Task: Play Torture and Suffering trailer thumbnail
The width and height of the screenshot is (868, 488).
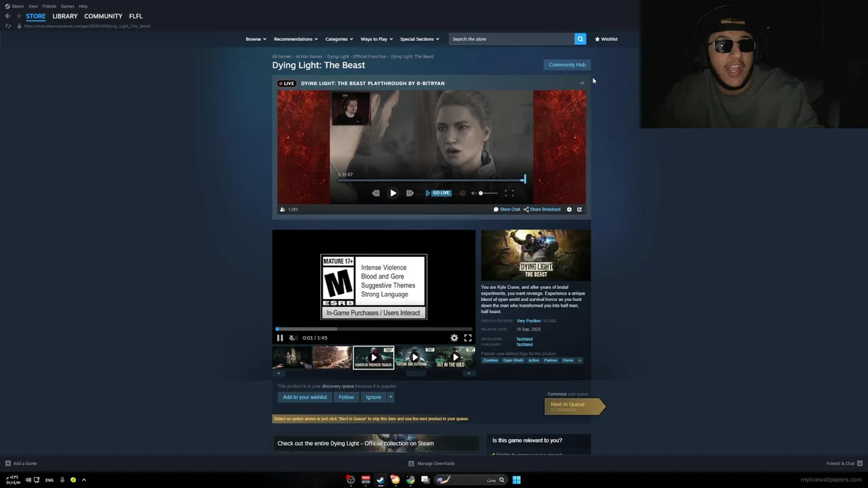Action: pos(414,357)
